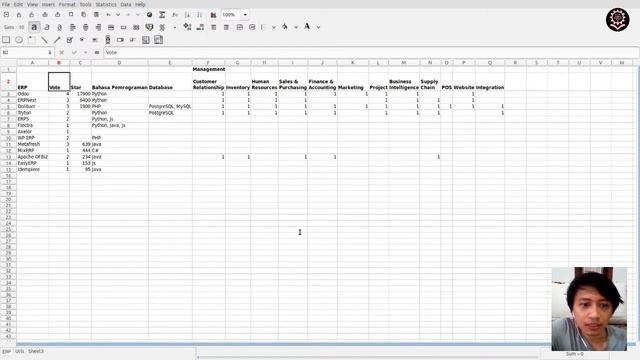Click the increase indent icon
The width and height of the screenshot is (640, 360).
pyautogui.click(x=226, y=27)
